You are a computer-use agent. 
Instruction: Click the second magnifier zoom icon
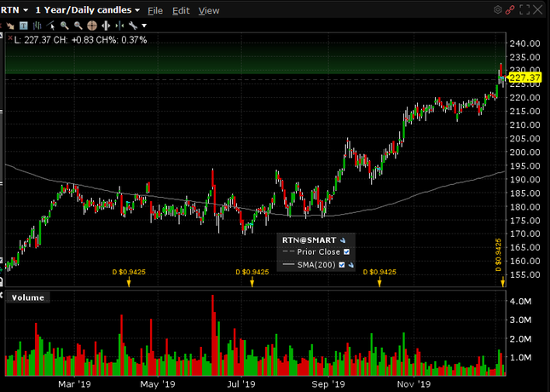tap(78, 26)
